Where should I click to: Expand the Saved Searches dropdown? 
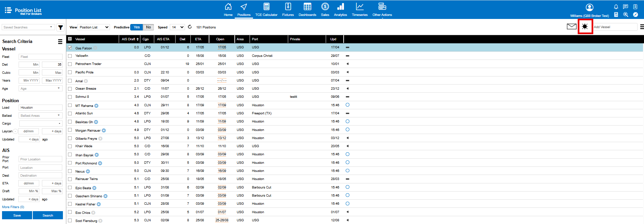pyautogui.click(x=28, y=27)
